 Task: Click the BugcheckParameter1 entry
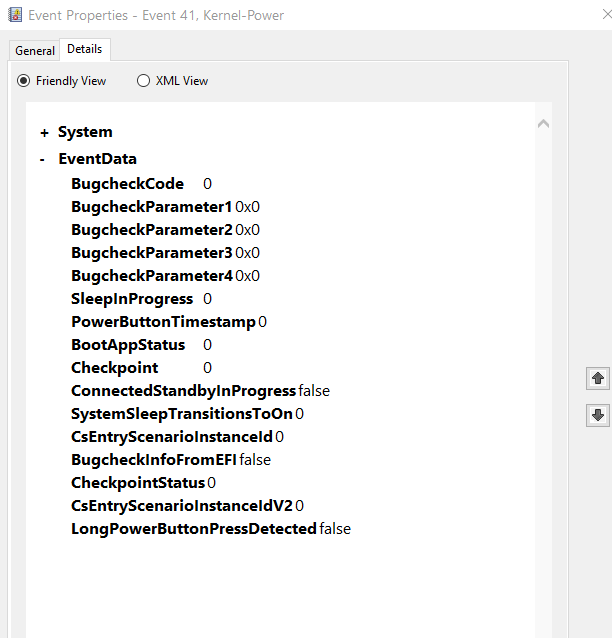coord(151,207)
